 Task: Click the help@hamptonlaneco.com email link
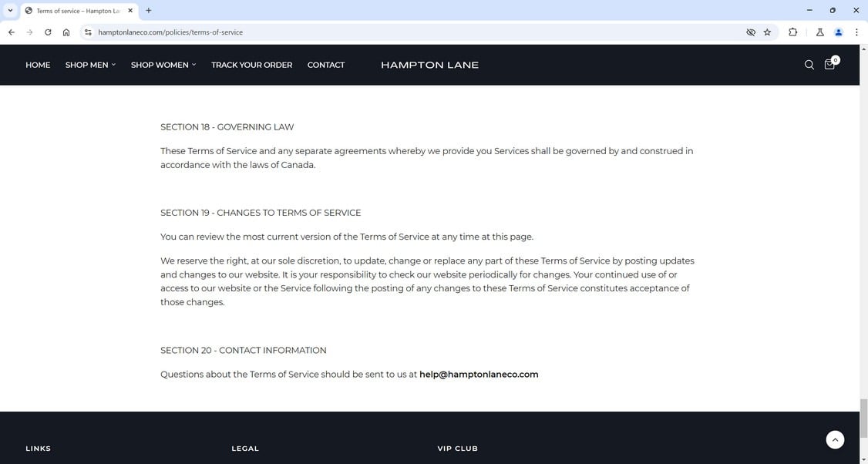click(x=479, y=375)
